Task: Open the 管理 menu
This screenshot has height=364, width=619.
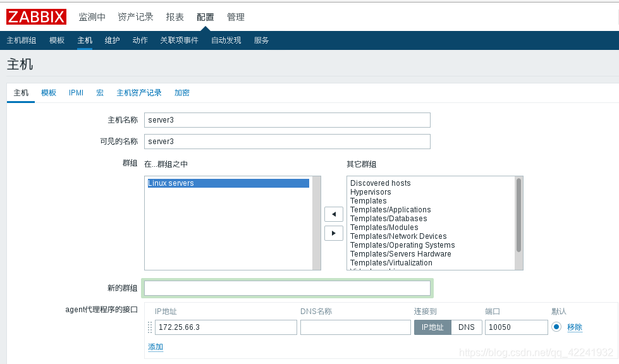Action: click(236, 17)
